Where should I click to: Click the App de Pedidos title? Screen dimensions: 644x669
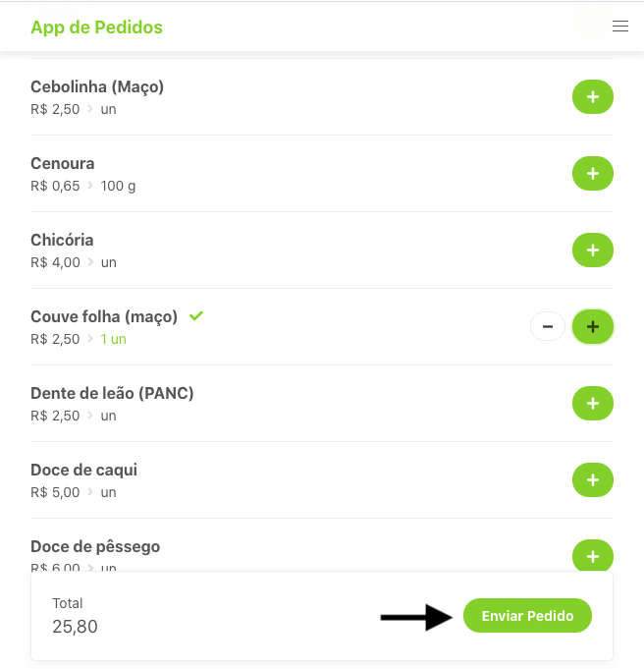click(x=96, y=28)
